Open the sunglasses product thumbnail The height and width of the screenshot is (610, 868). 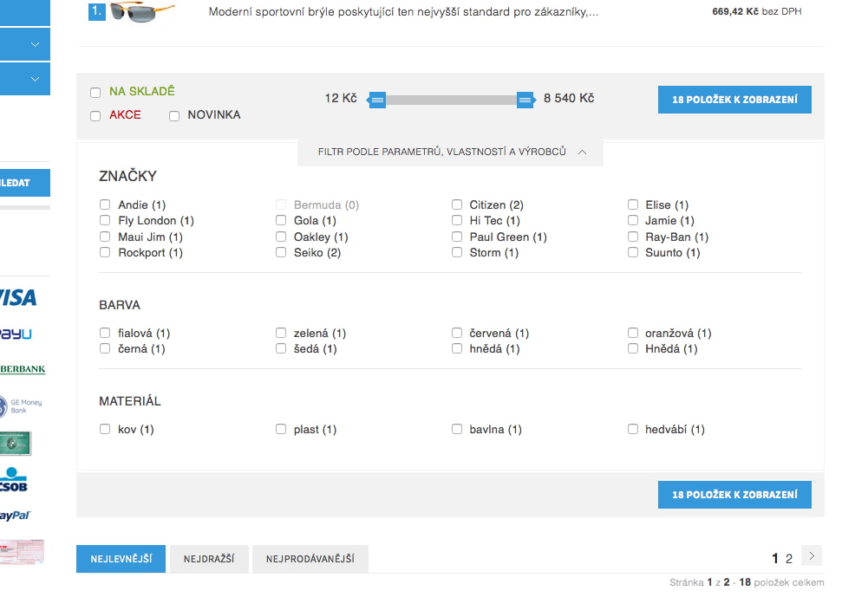click(142, 11)
